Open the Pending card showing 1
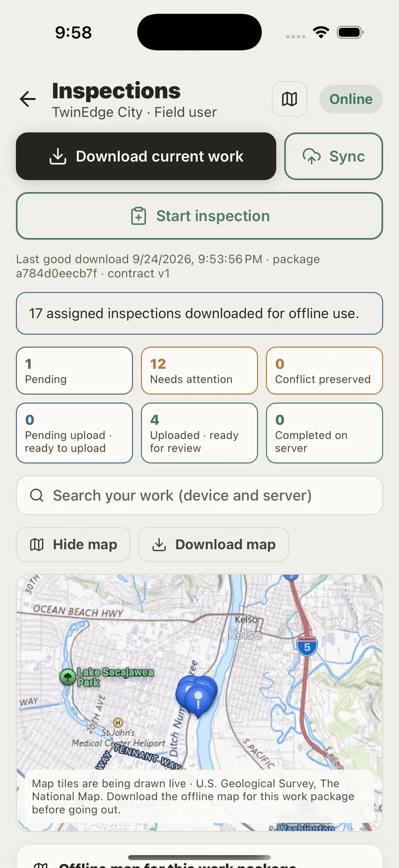399x868 pixels. point(74,370)
